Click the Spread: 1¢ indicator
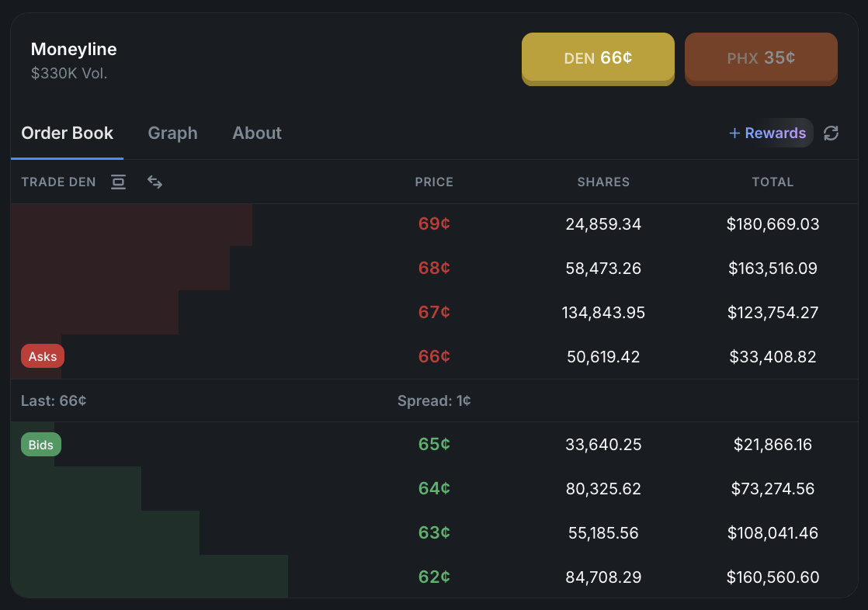Image resolution: width=868 pixels, height=610 pixels. pos(434,401)
